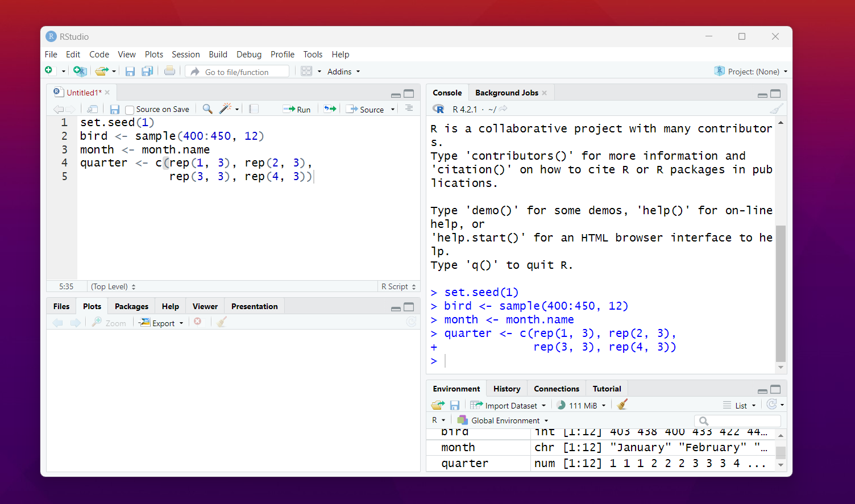Clear environment objects with broom icon

(622, 405)
